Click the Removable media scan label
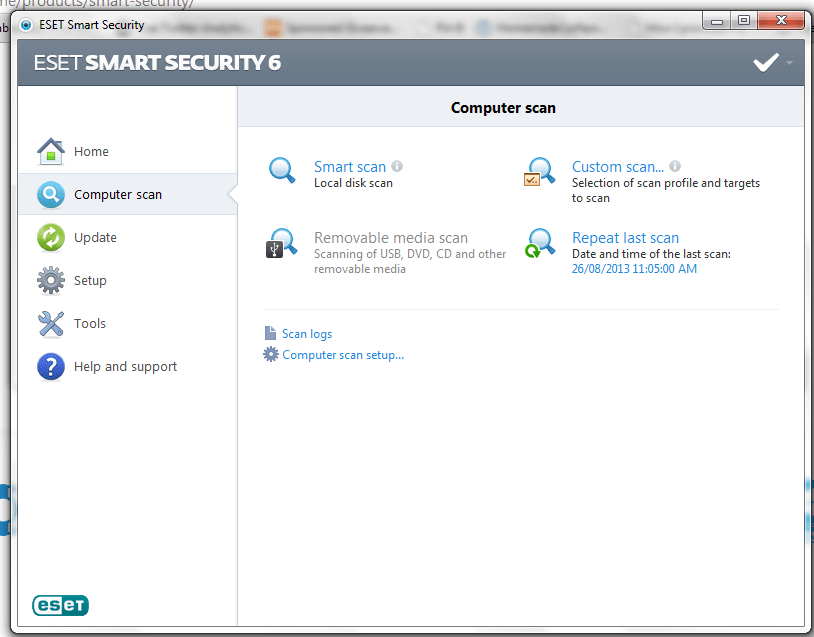 tap(391, 238)
